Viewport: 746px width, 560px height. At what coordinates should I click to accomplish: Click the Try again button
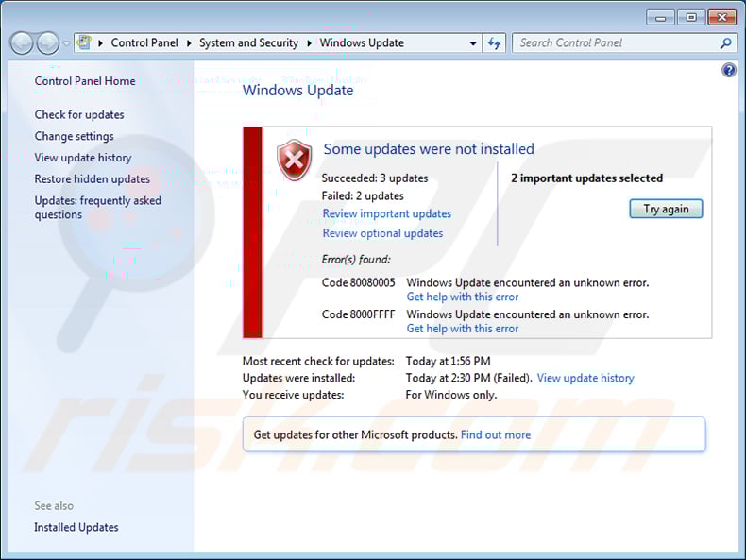pos(666,209)
